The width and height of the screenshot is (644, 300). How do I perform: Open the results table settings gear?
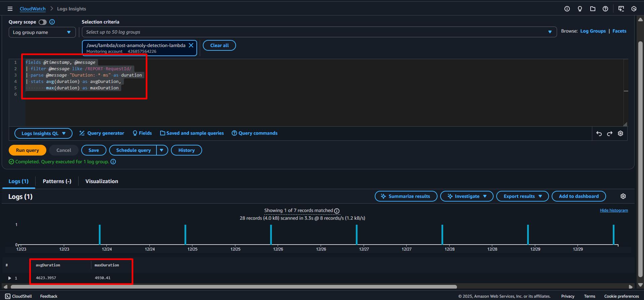(x=623, y=196)
